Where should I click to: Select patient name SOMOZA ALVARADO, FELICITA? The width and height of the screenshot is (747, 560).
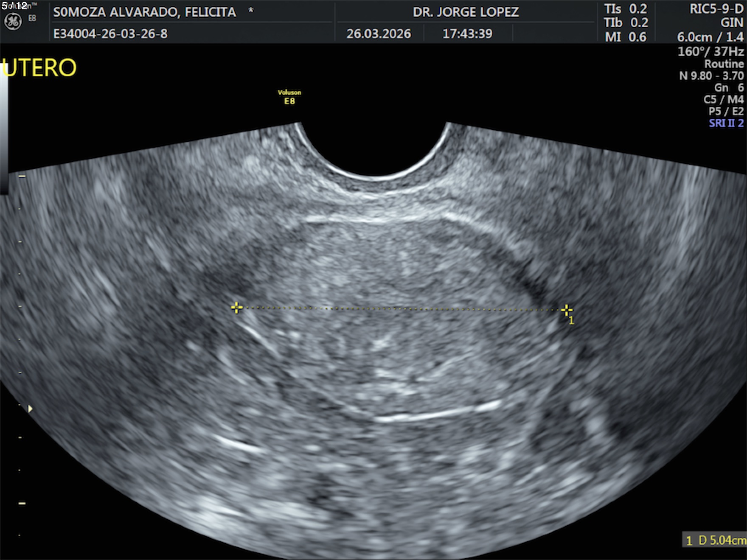pyautogui.click(x=144, y=12)
